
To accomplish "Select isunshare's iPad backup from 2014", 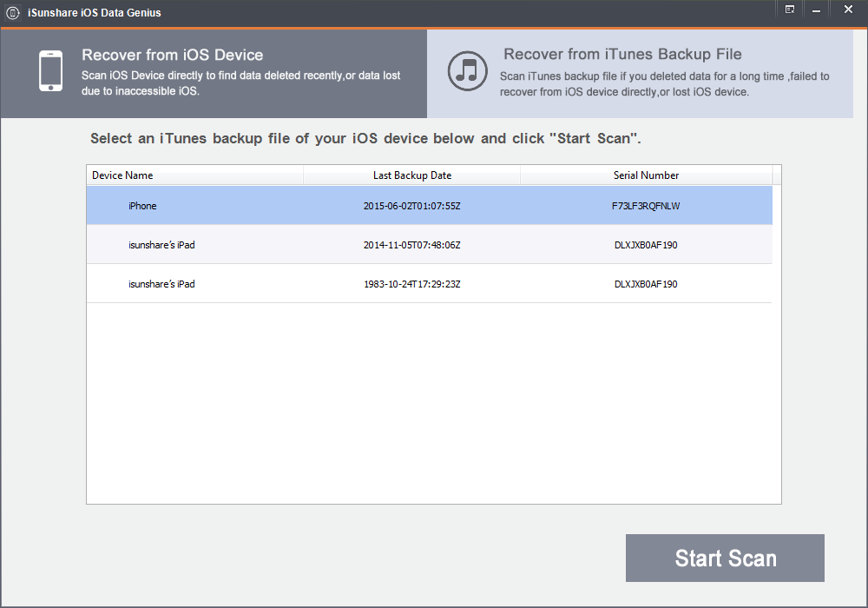I will tap(429, 244).
